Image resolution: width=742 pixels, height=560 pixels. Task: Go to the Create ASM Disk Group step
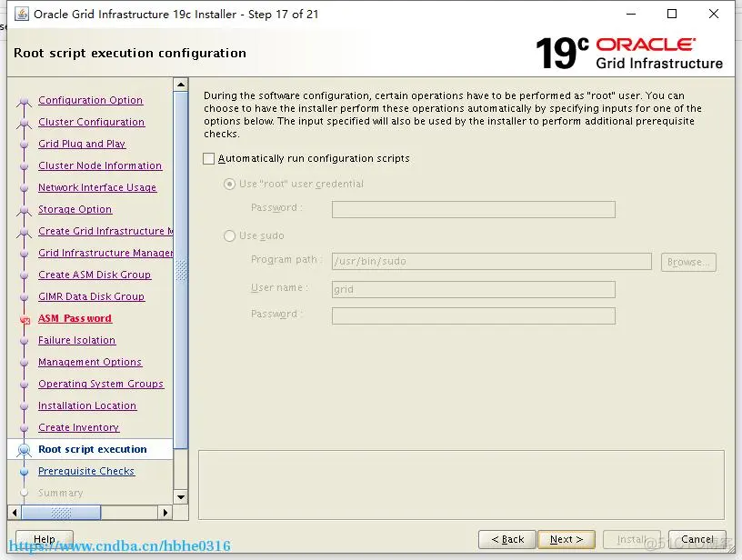tap(95, 275)
